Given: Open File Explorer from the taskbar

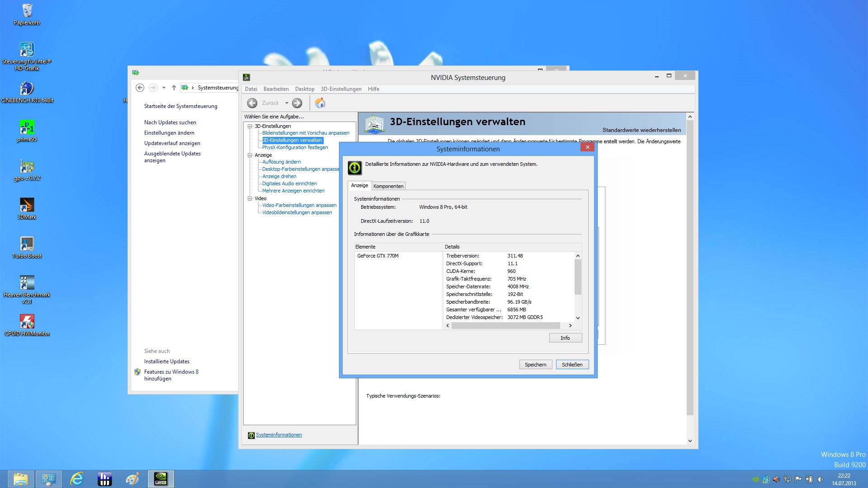Looking at the screenshot, I should [20, 479].
